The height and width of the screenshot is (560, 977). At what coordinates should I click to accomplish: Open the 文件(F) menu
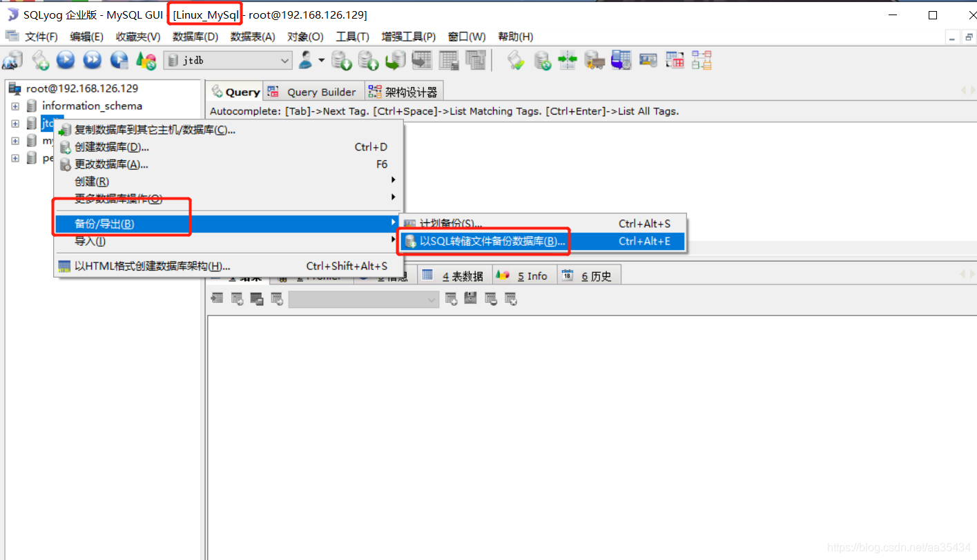click(x=41, y=37)
